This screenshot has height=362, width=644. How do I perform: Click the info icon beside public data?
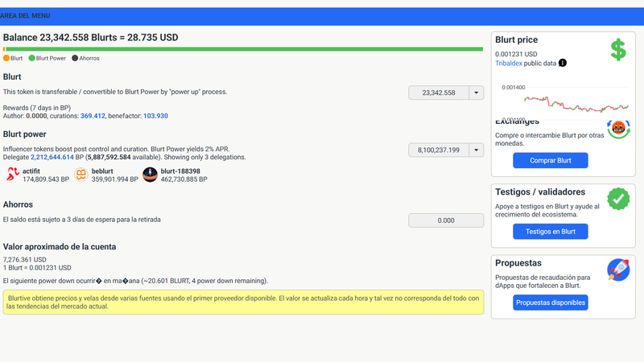coord(563,63)
